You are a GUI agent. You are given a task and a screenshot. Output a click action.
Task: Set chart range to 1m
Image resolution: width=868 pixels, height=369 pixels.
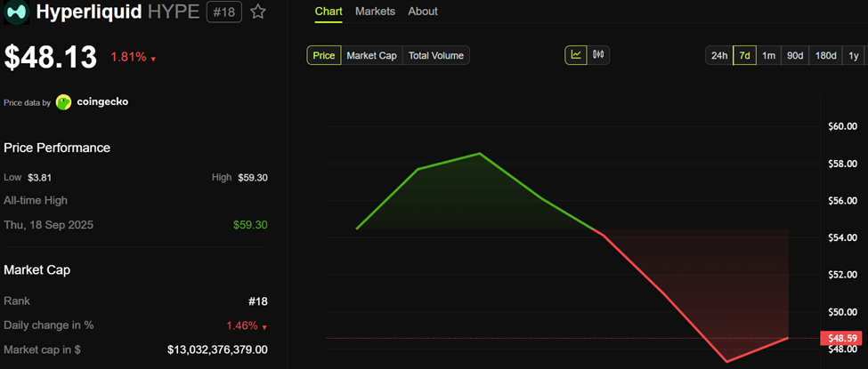768,55
